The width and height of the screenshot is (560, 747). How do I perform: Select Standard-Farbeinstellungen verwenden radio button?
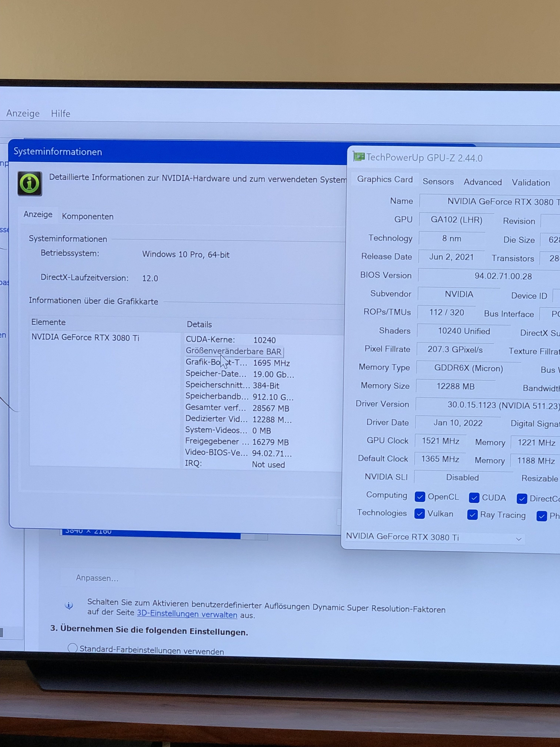point(73,648)
